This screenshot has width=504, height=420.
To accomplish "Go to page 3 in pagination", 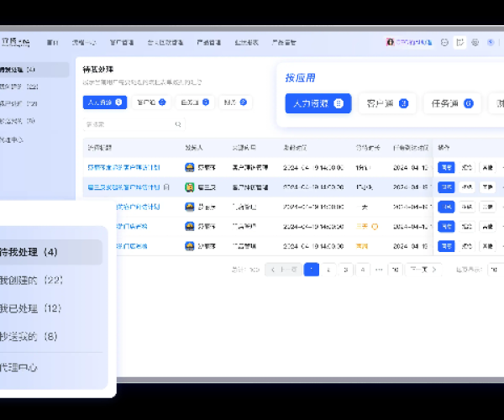I will click(346, 270).
